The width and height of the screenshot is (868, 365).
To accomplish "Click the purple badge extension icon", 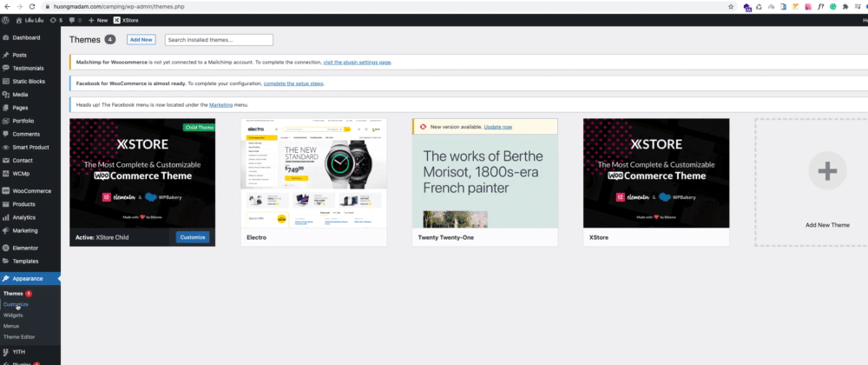I will coord(747,7).
